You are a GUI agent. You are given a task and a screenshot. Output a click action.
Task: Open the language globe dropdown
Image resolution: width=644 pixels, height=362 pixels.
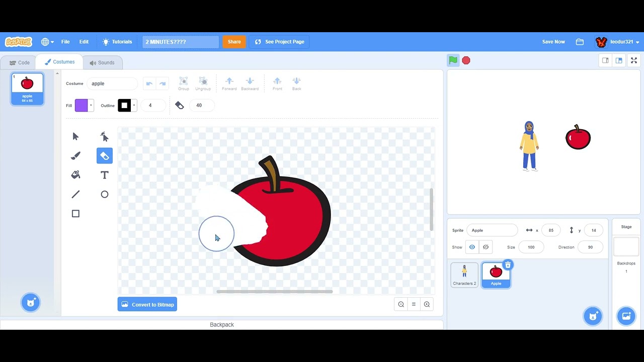coord(47,42)
